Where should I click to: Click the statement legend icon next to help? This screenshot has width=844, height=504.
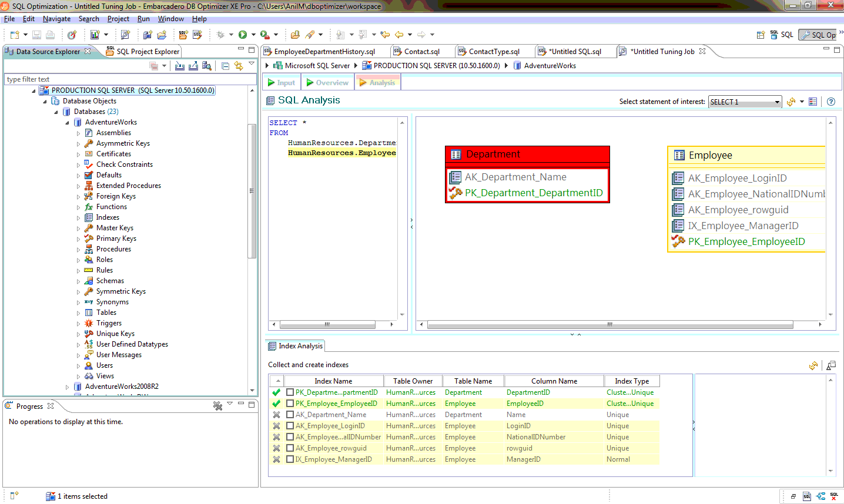pos(813,102)
